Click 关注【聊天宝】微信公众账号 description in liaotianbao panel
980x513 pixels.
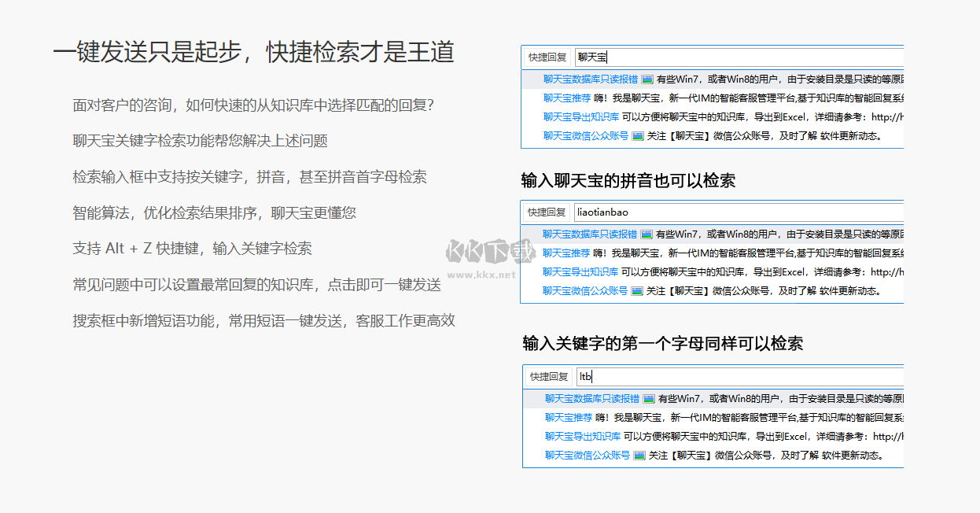pyautogui.click(x=764, y=291)
